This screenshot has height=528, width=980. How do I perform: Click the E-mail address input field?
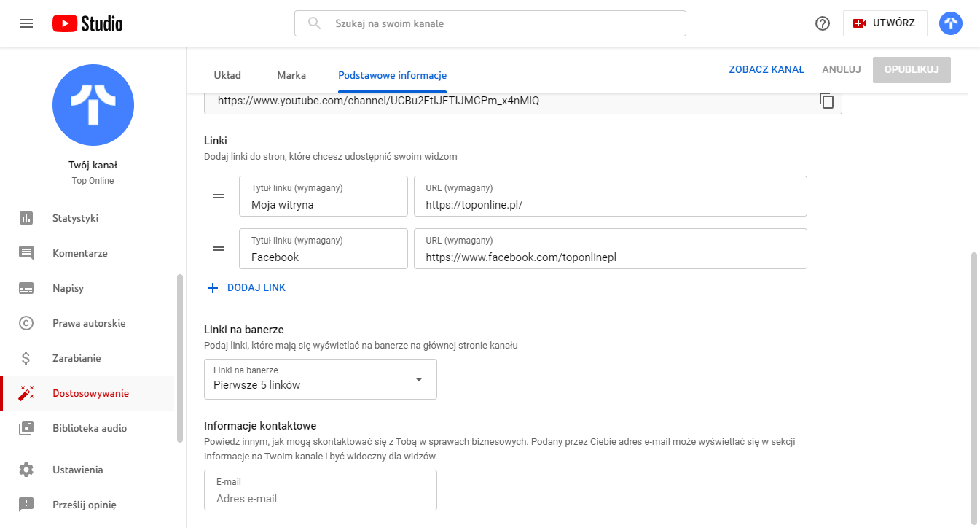click(321, 490)
